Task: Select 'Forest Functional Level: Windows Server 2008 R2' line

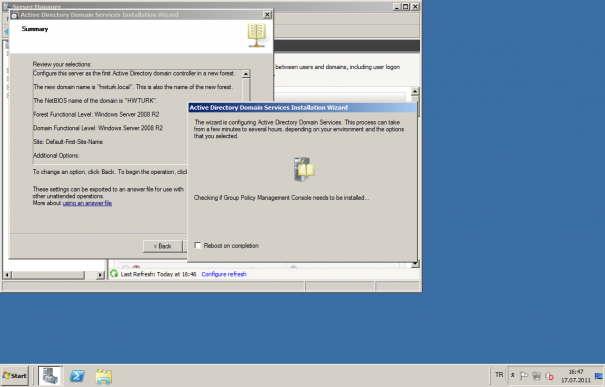Action: coord(96,114)
